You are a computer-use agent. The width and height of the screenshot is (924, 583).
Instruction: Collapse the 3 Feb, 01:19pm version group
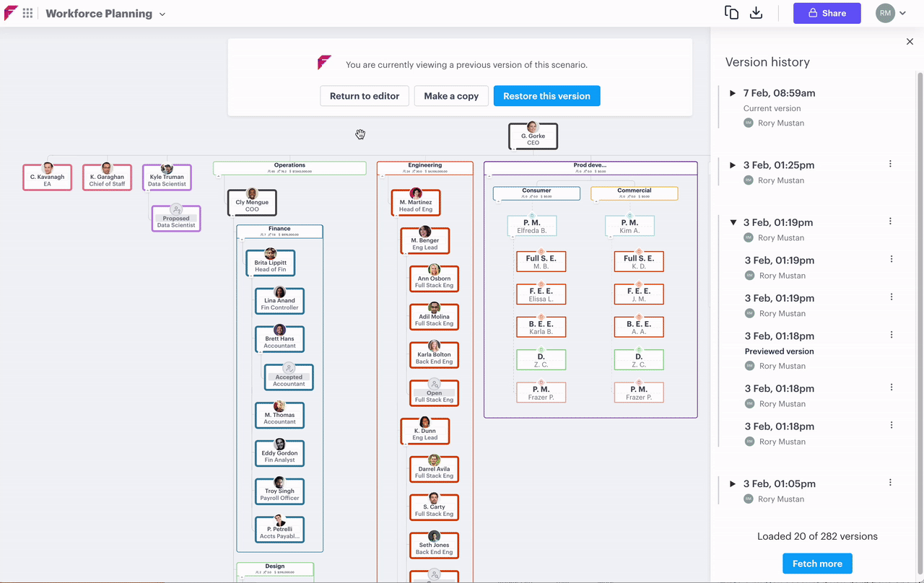(x=733, y=223)
